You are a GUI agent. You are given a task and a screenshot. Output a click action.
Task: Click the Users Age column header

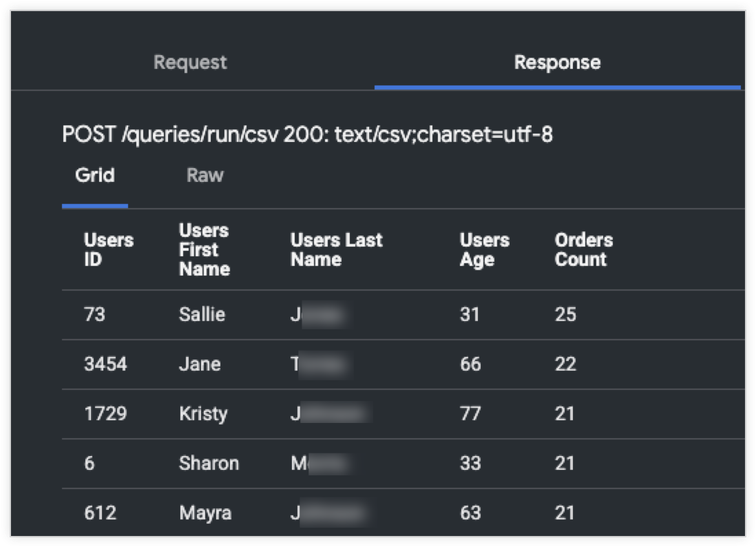point(484,250)
